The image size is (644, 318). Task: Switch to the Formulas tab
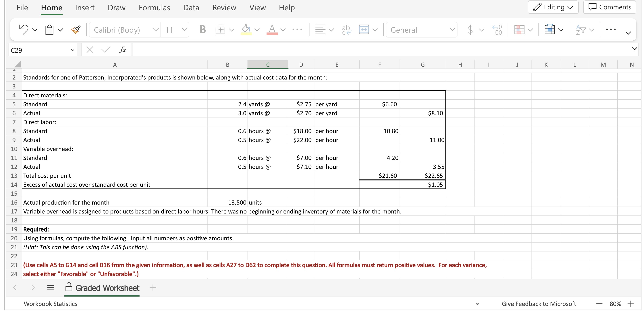click(154, 8)
